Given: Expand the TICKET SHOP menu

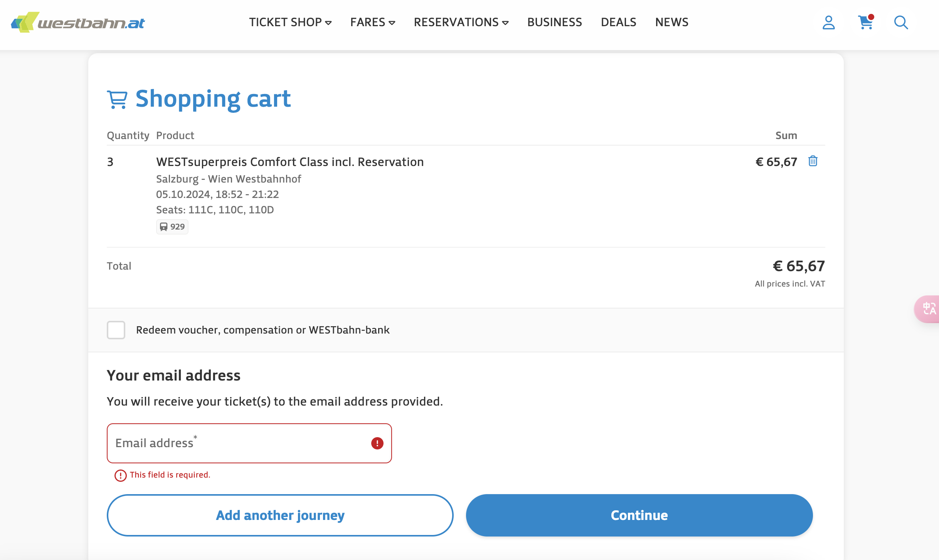Looking at the screenshot, I should coord(290,22).
